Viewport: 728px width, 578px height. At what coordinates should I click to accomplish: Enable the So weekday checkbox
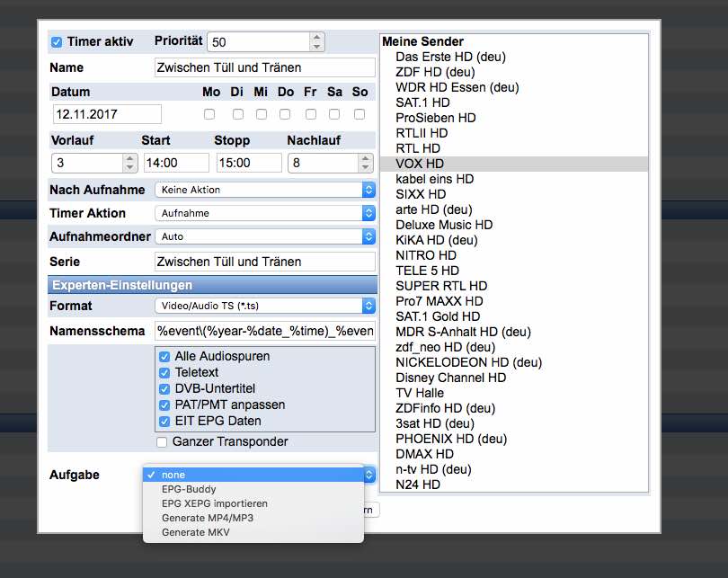pos(360,114)
